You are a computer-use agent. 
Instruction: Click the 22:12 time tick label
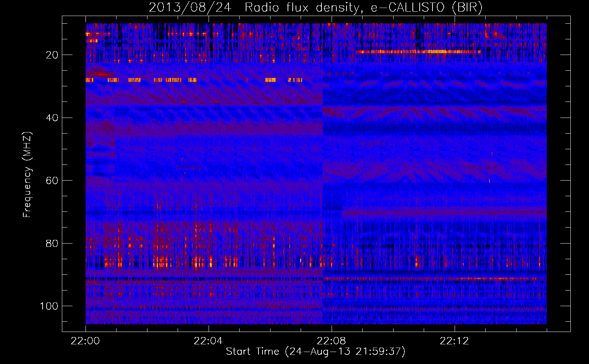click(x=454, y=341)
